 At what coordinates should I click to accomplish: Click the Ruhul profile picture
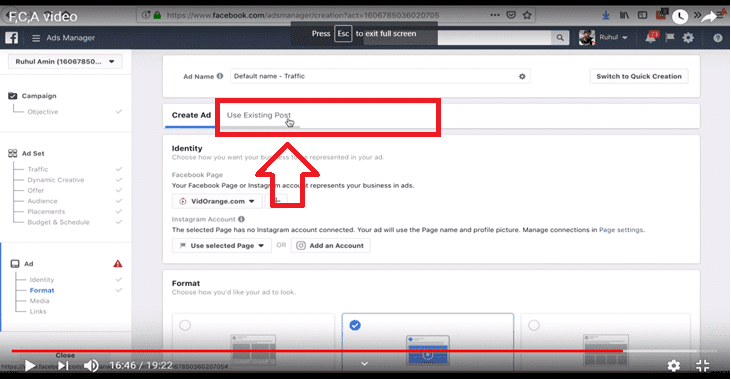(587, 38)
